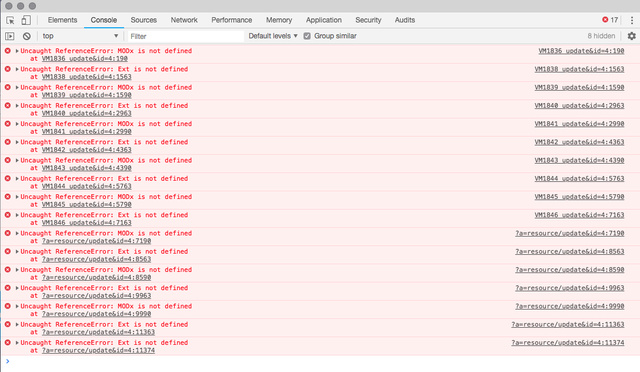Switch to the Memory tab

(279, 20)
